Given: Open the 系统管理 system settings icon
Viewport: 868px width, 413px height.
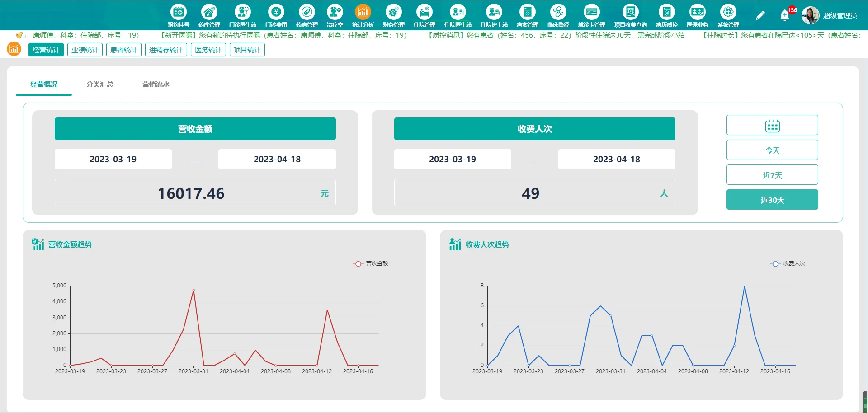Looking at the screenshot, I should point(728,15).
